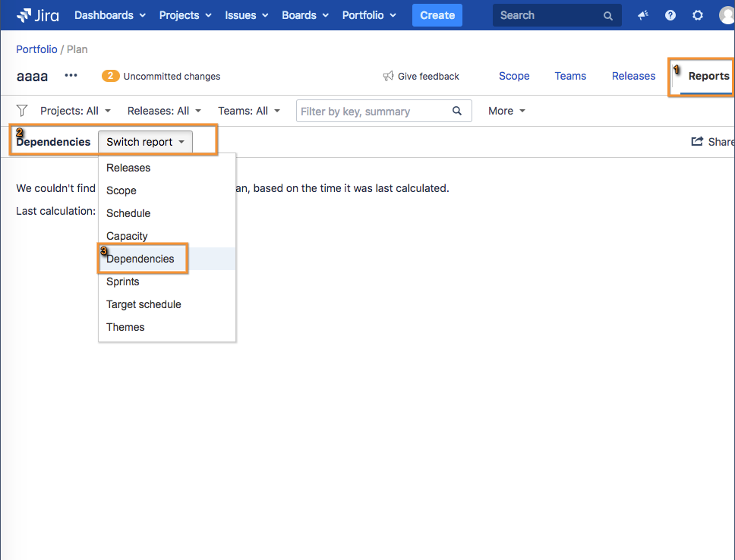Click the Create button

pyautogui.click(x=437, y=15)
